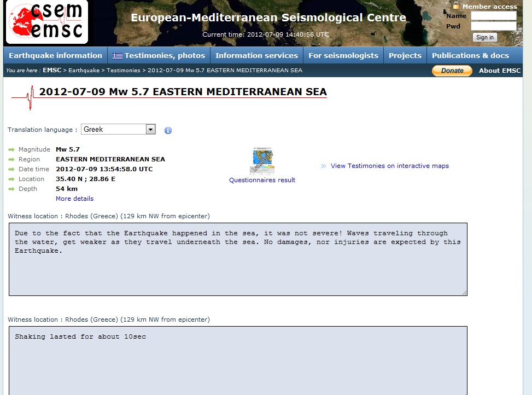Viewport: 532px width, 395px height.
Task: Click the Questionnaires result link text
Action: [262, 180]
